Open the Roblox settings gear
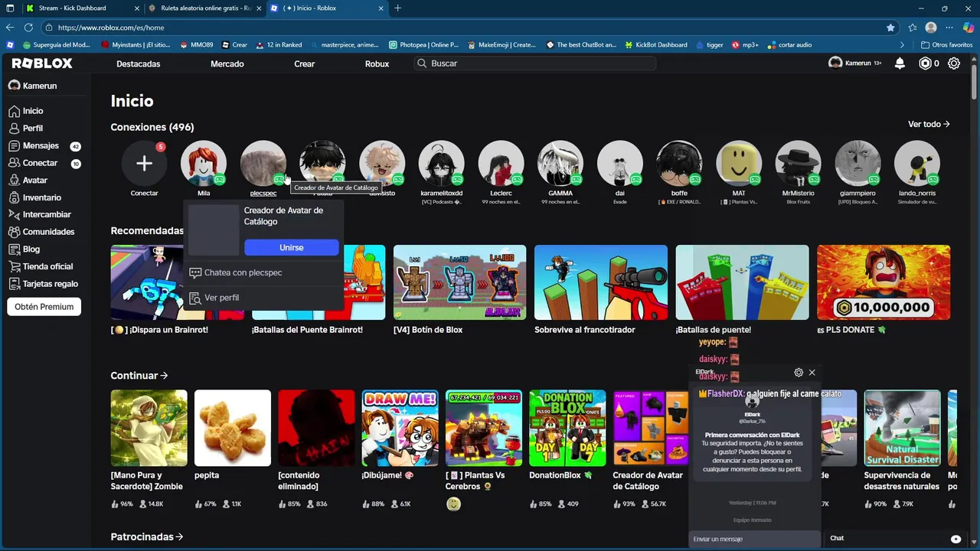This screenshot has width=980, height=551. [954, 64]
